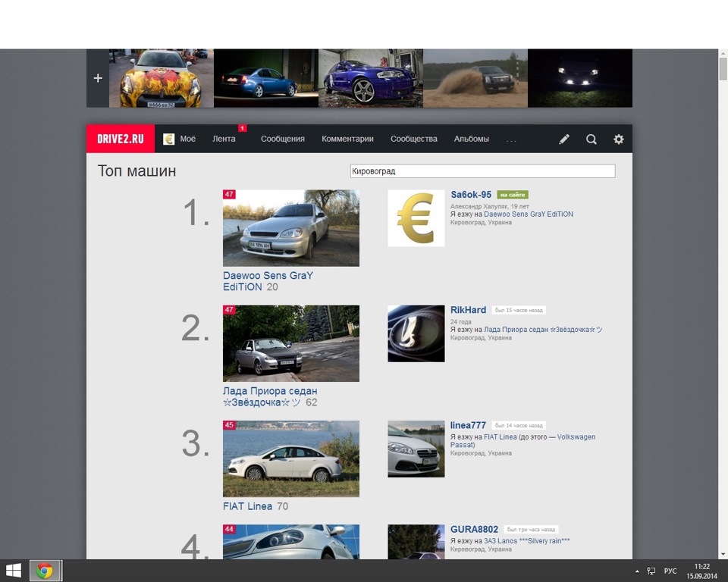Open the ЗАЗ Lanos car photo at rank 4
Image resolution: width=728 pixels, height=582 pixels.
click(x=291, y=542)
